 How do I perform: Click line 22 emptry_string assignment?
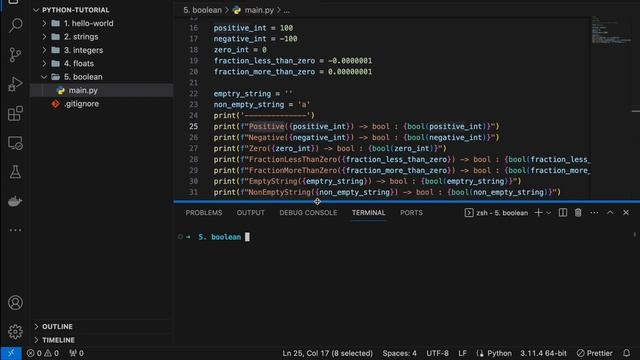point(253,93)
